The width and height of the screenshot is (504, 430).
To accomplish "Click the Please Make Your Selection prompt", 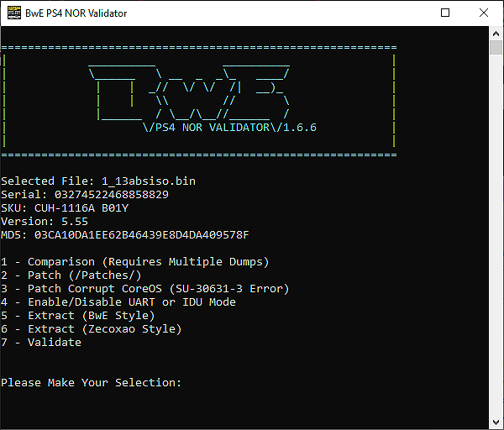I will pos(92,383).
